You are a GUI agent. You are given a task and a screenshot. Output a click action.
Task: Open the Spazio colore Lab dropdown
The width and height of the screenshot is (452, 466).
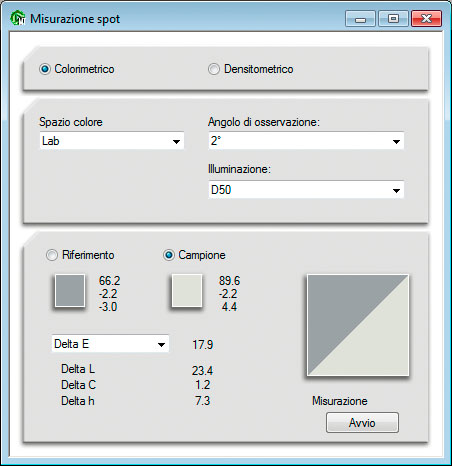point(112,141)
